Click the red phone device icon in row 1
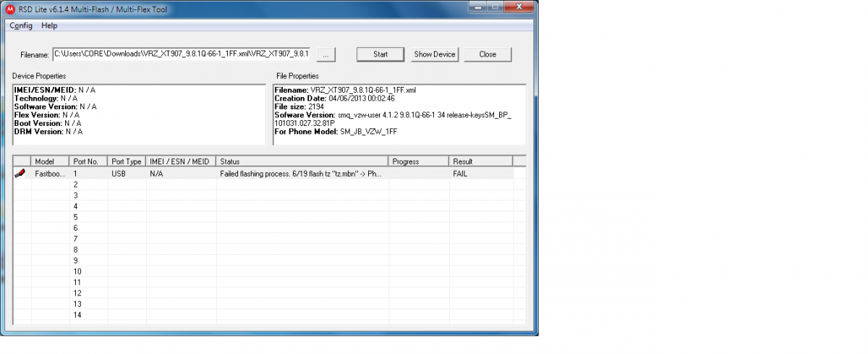Image resolution: width=868 pixels, height=354 pixels. (x=20, y=174)
